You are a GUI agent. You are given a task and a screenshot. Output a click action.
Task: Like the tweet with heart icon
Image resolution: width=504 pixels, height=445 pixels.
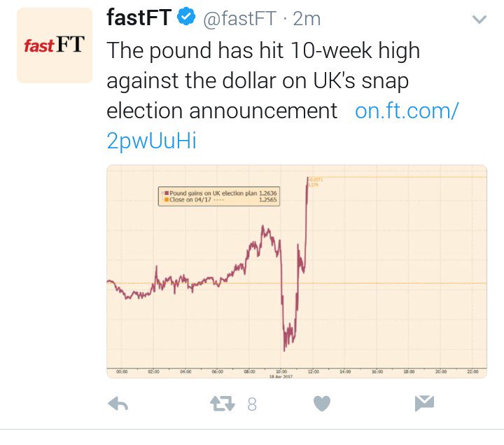pos(322,404)
